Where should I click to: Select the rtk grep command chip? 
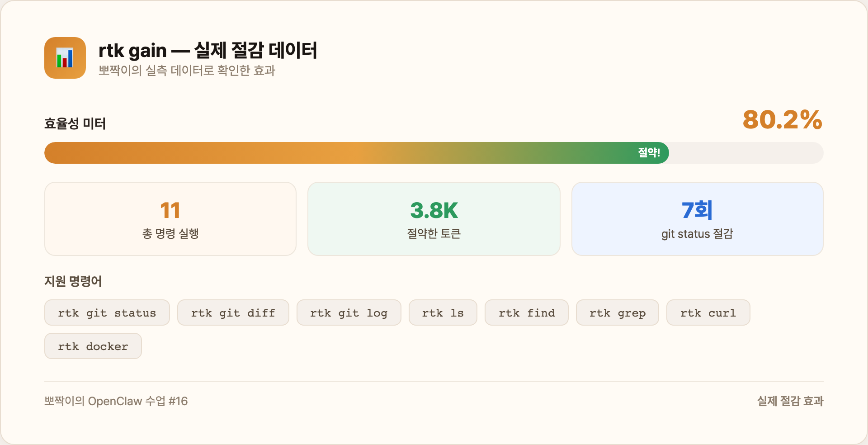[618, 312]
